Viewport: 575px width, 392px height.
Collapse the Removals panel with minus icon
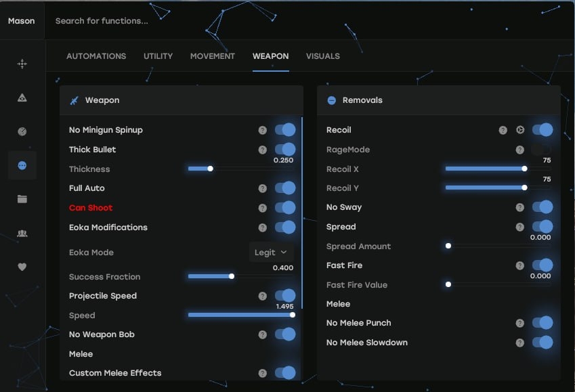(x=332, y=100)
